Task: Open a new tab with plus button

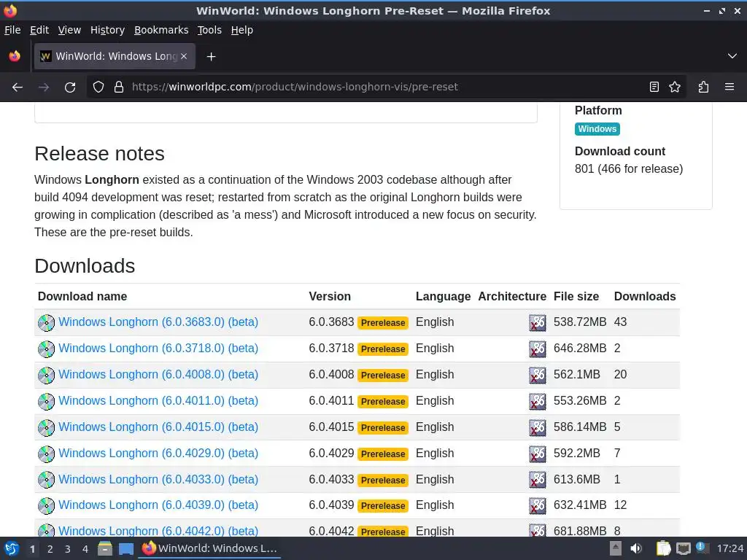Action: pyautogui.click(x=211, y=57)
